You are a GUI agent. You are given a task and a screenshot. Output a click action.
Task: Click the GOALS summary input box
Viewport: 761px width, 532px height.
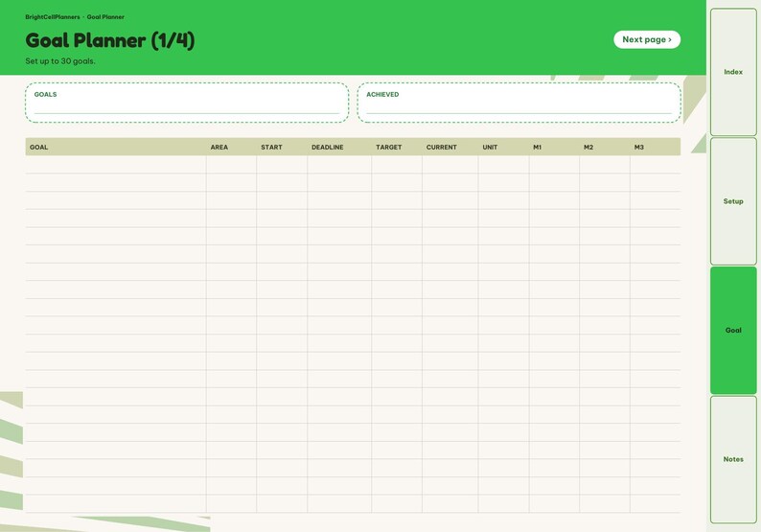[x=187, y=103]
